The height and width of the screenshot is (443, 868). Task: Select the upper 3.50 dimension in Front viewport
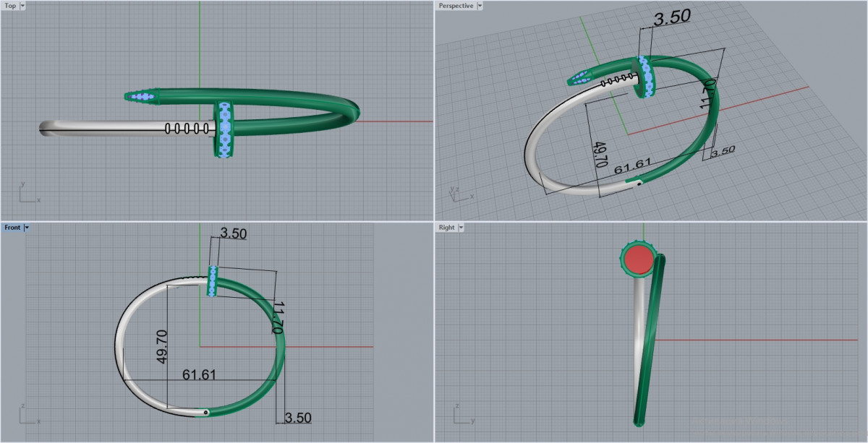pyautogui.click(x=234, y=233)
